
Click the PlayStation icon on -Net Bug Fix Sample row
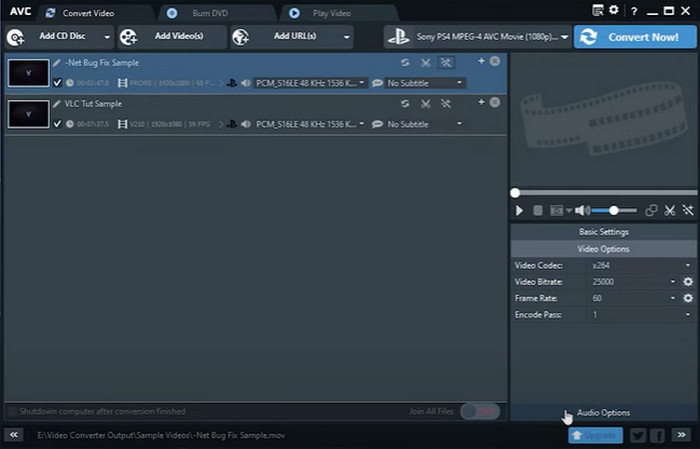pyautogui.click(x=231, y=83)
